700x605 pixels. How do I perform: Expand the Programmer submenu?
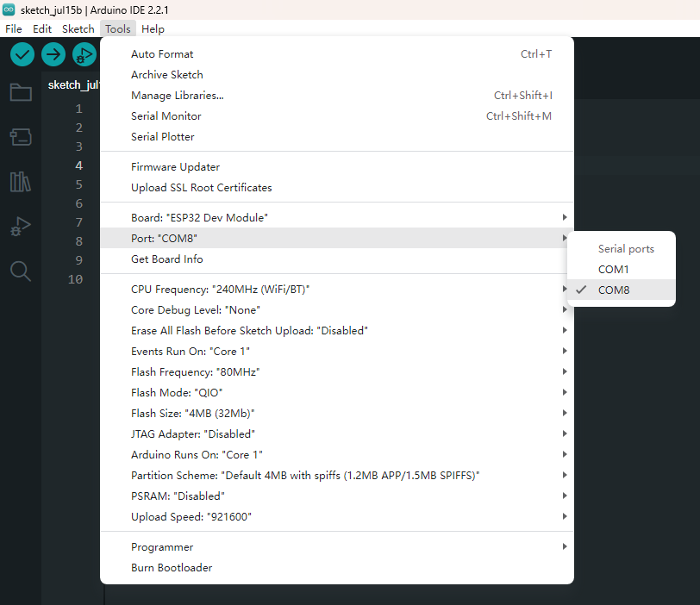[337, 547]
